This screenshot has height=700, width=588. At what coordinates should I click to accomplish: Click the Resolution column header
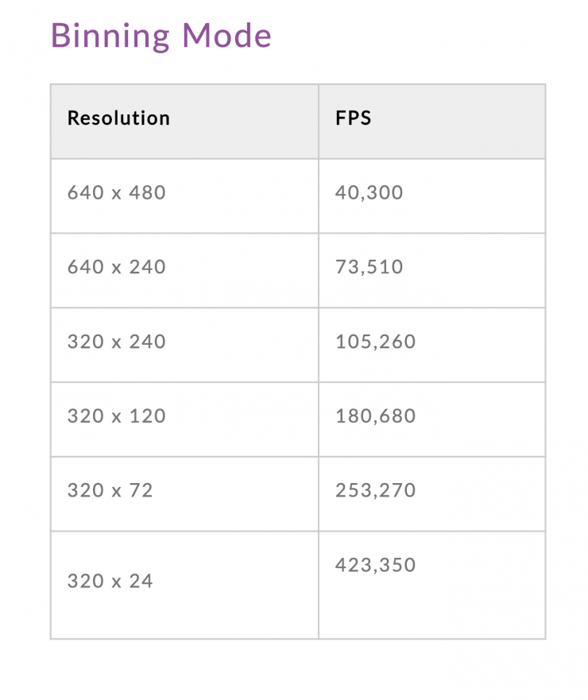point(118,118)
